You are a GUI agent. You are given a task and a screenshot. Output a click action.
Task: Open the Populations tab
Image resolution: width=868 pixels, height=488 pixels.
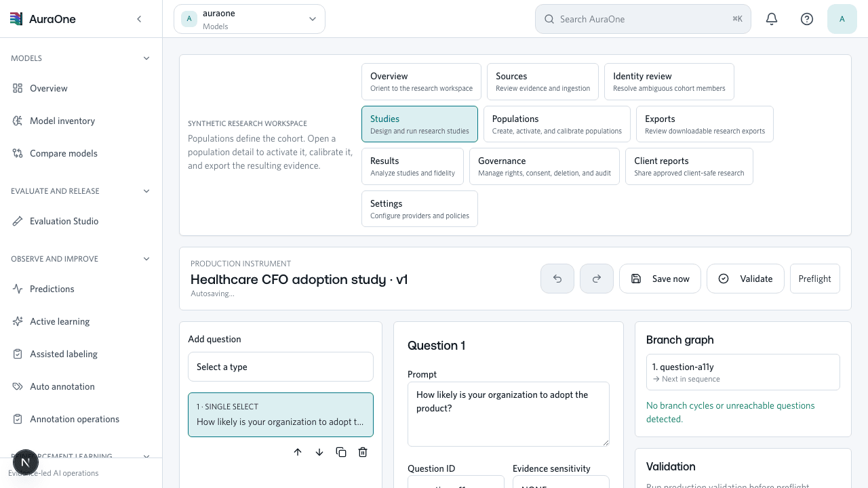tap(557, 124)
